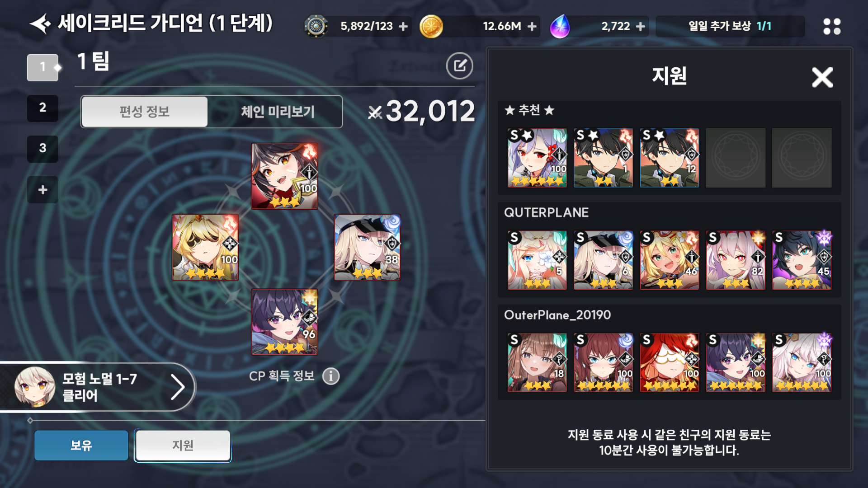Choose QUTERPLANE's level 82 support hero

click(x=736, y=260)
